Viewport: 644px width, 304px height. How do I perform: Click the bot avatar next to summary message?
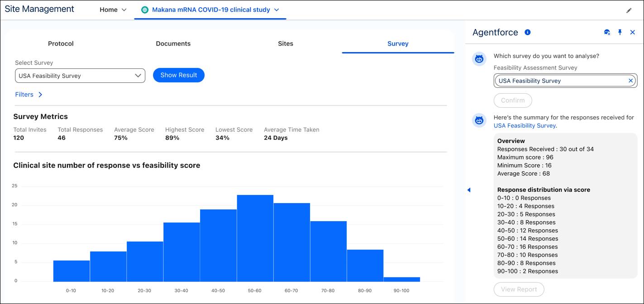(479, 120)
